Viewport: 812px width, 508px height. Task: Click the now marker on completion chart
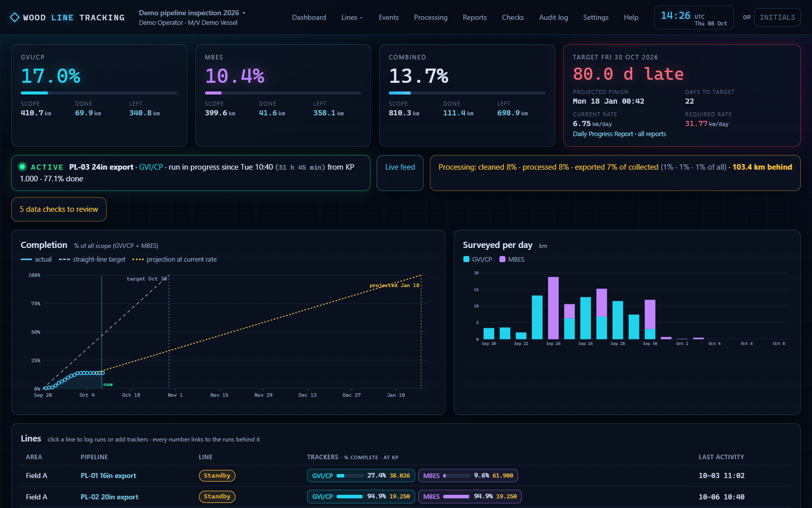(x=108, y=385)
